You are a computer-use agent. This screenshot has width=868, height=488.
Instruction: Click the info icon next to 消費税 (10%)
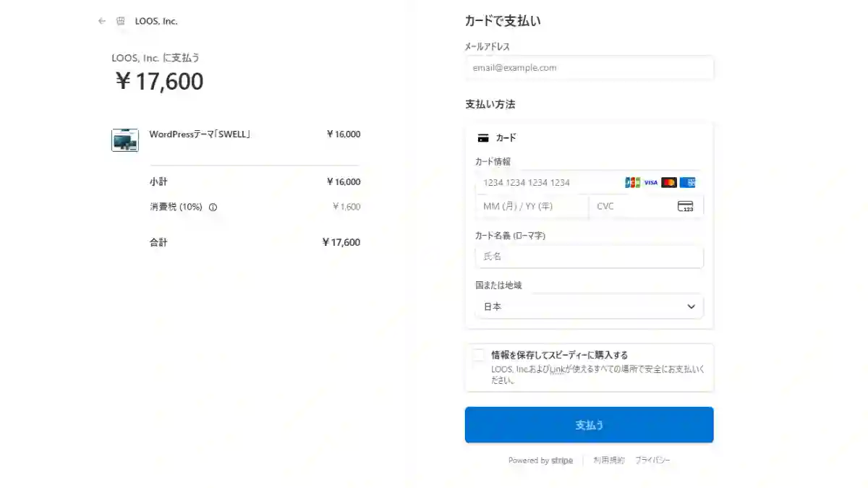click(x=213, y=207)
